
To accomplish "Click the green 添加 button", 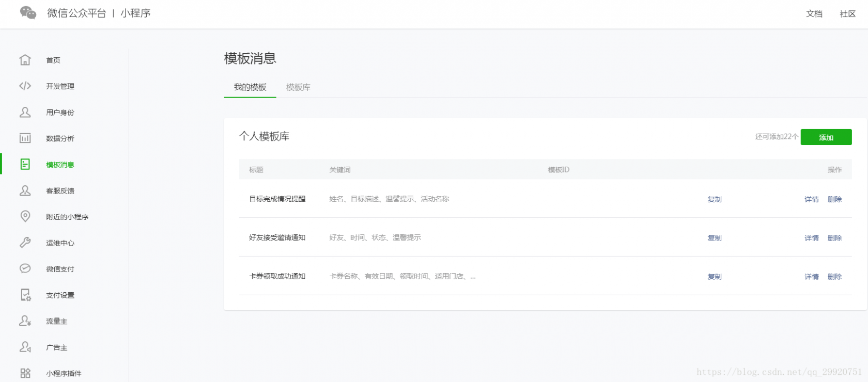I will click(826, 137).
